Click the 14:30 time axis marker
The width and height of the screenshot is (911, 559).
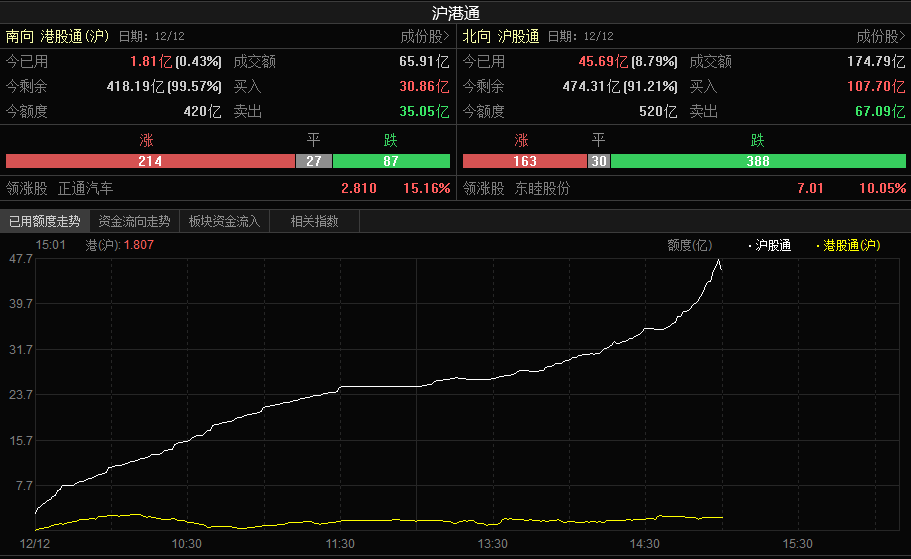[x=645, y=543]
